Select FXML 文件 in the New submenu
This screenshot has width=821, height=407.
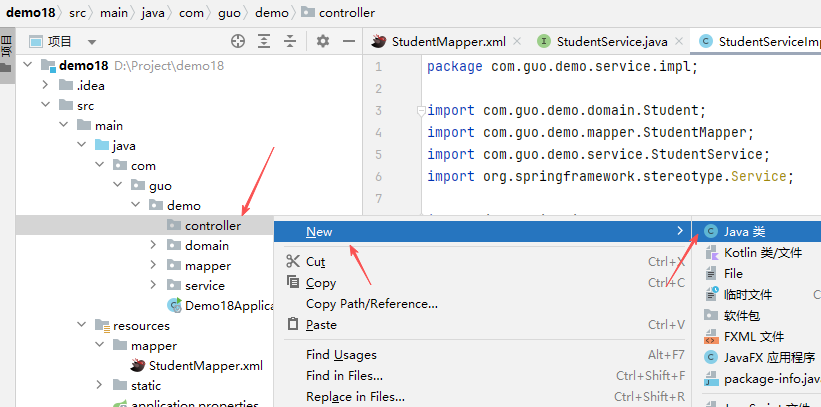754,337
